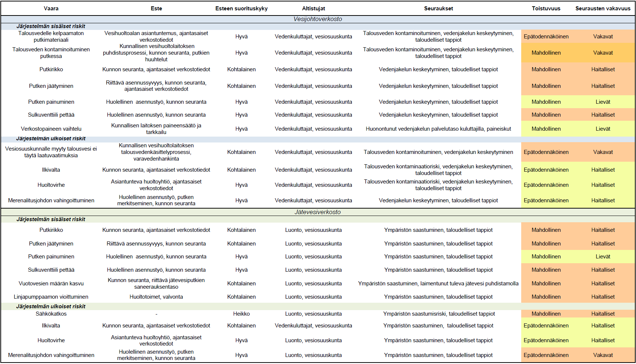Click the 'Toistuvuus' column header
The width and height of the screenshot is (636, 364).
pyautogui.click(x=546, y=8)
